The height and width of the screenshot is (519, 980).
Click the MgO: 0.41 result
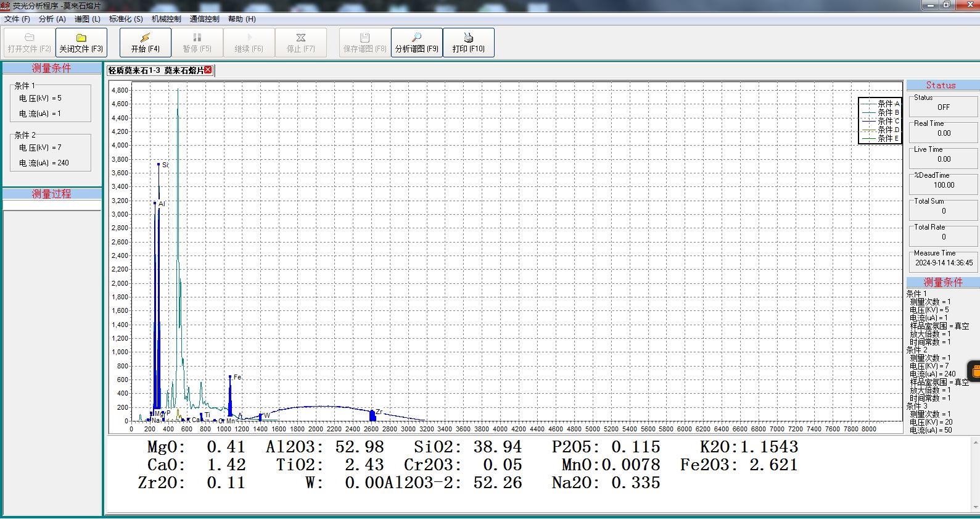click(196, 447)
